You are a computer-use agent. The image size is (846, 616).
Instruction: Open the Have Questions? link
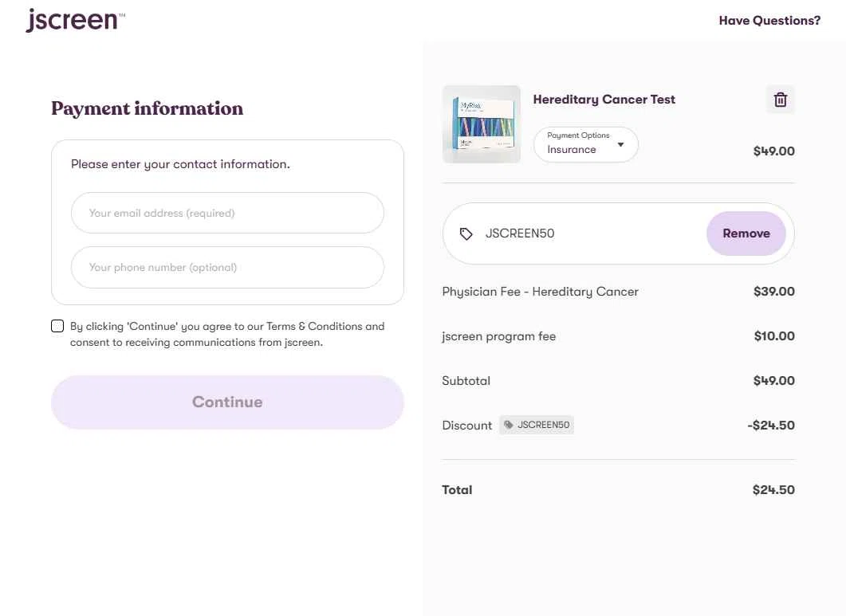[x=769, y=21]
